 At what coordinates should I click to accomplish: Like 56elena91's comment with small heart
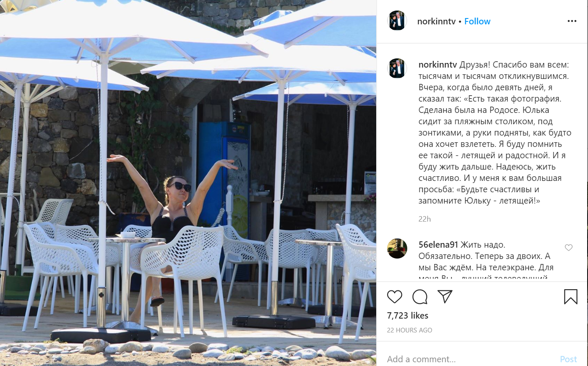569,248
